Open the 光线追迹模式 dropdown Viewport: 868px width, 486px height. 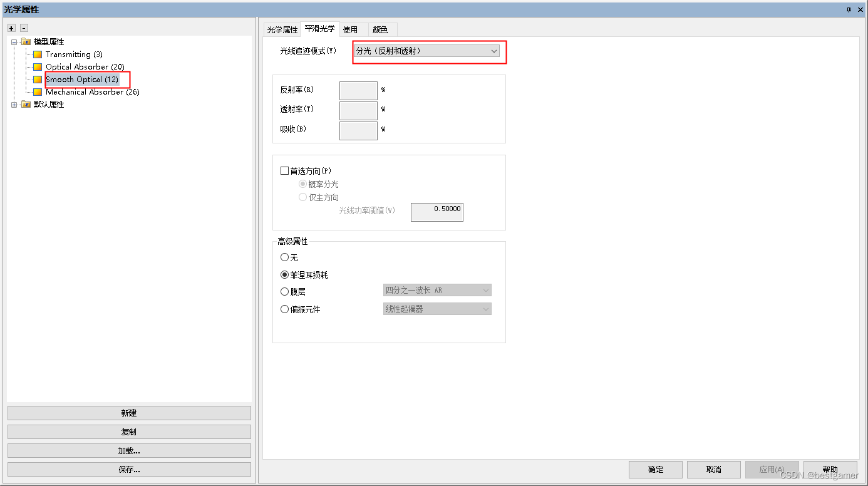click(x=493, y=51)
